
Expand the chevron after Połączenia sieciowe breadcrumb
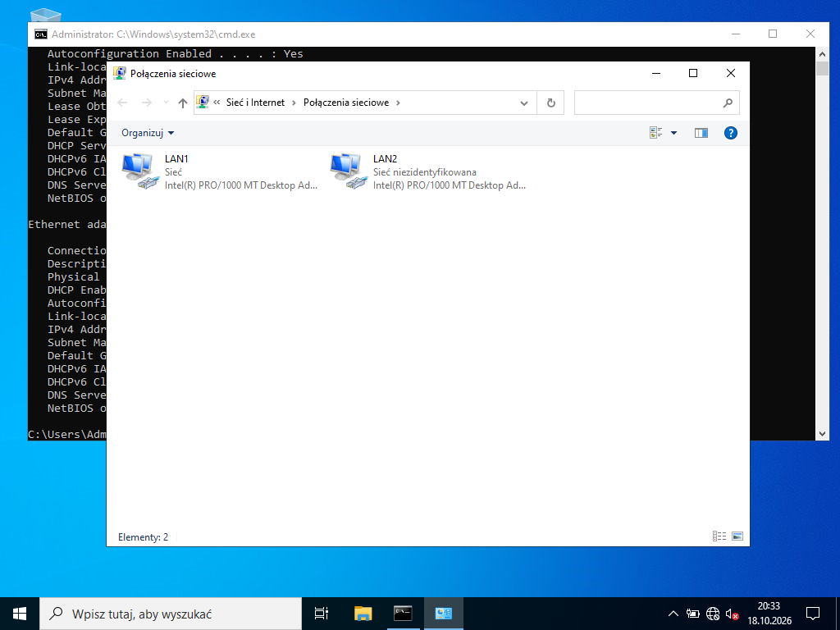pyautogui.click(x=398, y=103)
